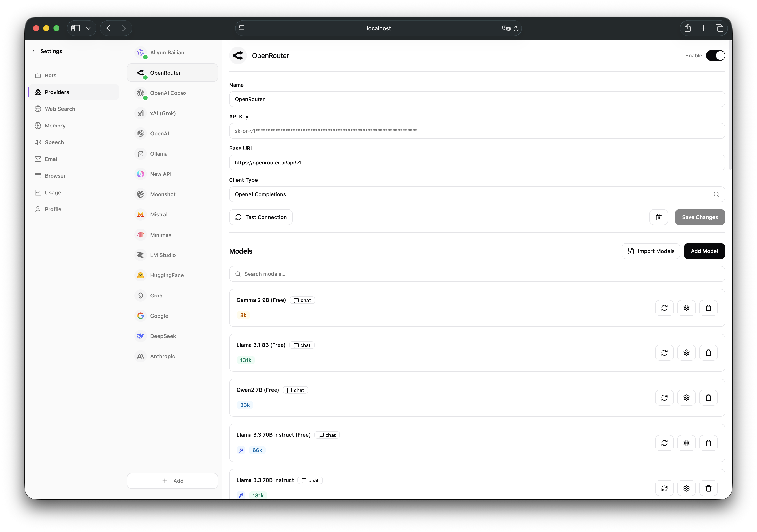This screenshot has width=757, height=532.
Task: Click the Search models input field
Action: (x=477, y=274)
